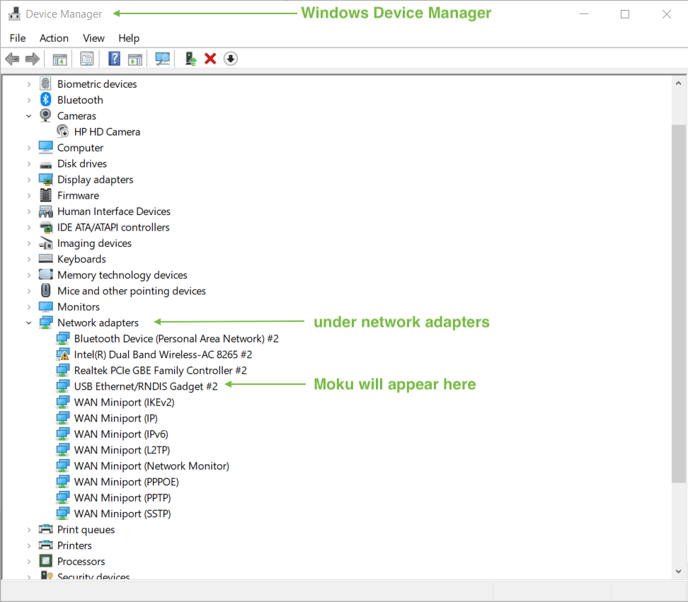
Task: Click the Processors category chip icon
Action: [46, 561]
